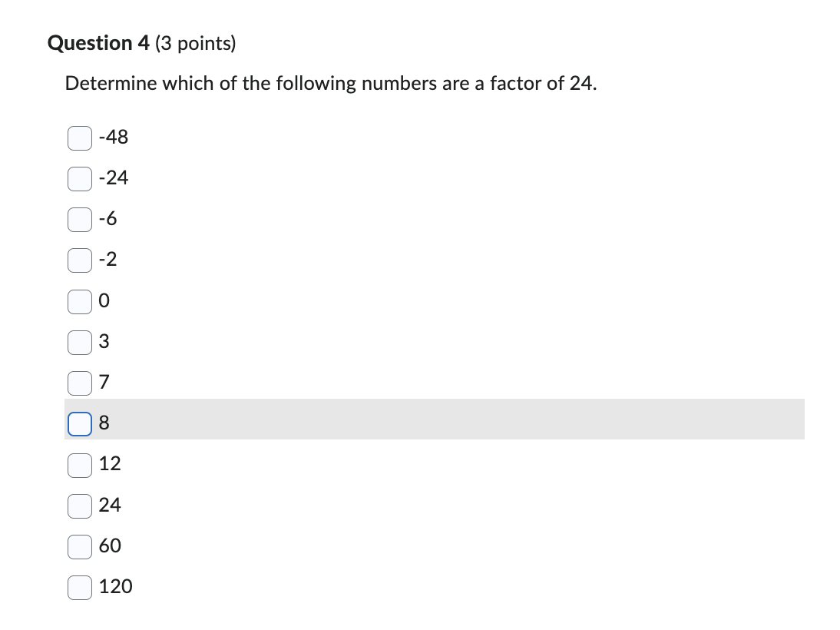Check the highlighted 8 checkbox
Viewport: 840px width, 630px height.
[x=80, y=423]
